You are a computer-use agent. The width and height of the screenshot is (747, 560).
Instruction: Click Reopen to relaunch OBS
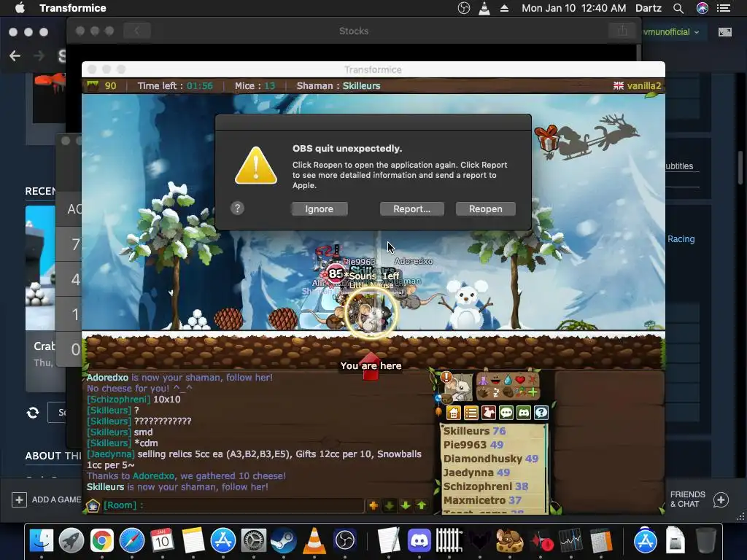(485, 209)
